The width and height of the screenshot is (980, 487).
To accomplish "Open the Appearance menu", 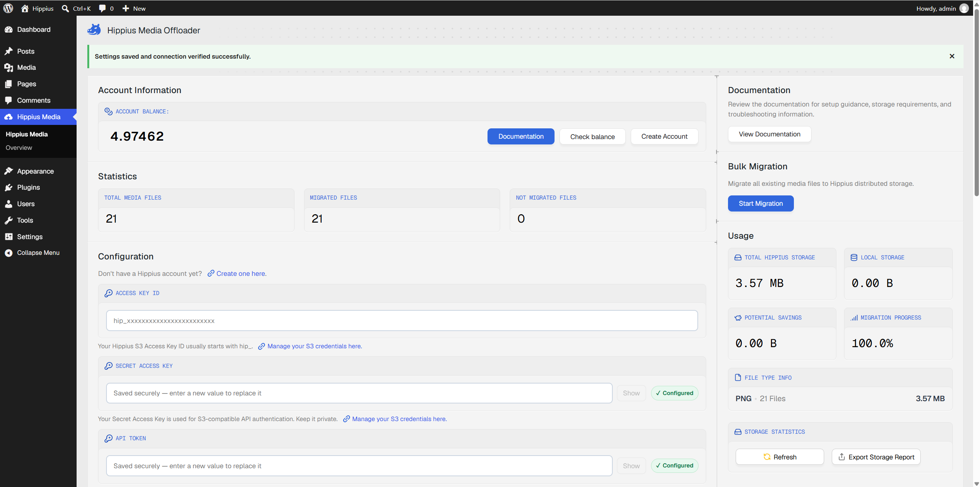I will click(38, 171).
